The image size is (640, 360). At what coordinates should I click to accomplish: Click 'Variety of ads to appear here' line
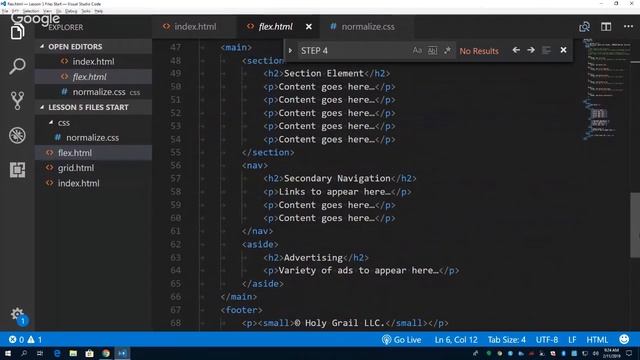tap(361, 271)
